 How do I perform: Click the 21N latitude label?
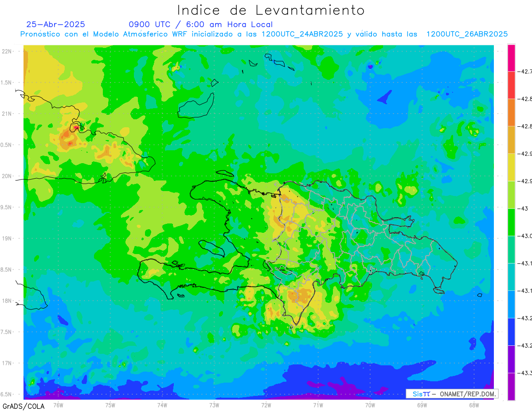(x=7, y=114)
